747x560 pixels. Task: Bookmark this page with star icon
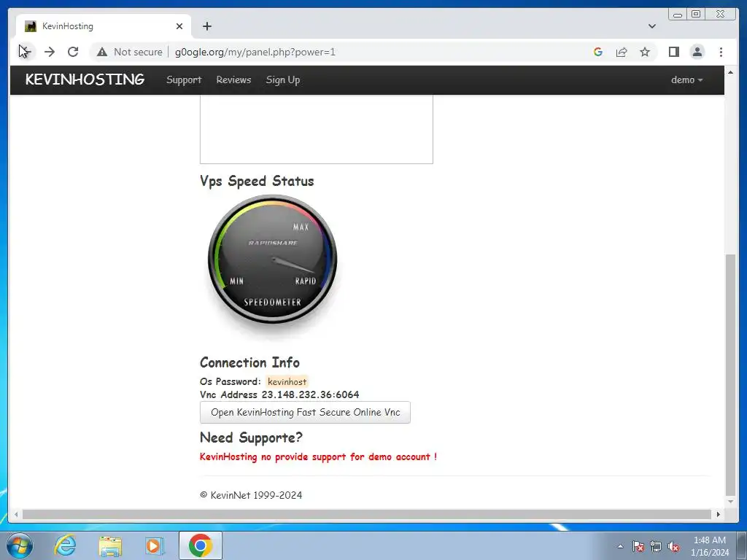coord(645,52)
